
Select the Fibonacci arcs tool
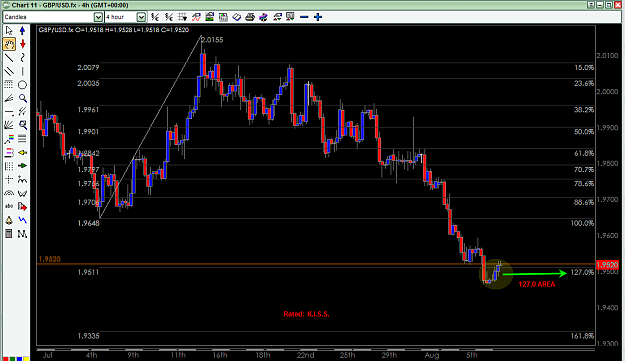coord(9,193)
